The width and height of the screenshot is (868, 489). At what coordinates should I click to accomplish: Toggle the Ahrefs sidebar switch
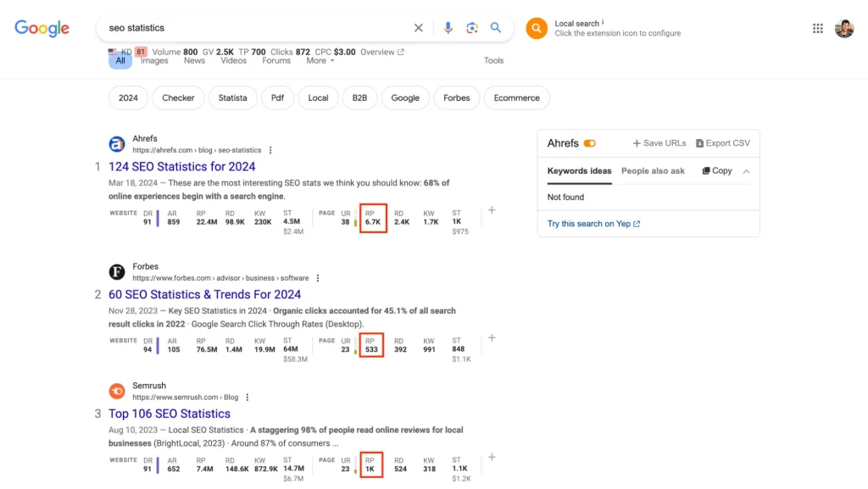point(590,143)
